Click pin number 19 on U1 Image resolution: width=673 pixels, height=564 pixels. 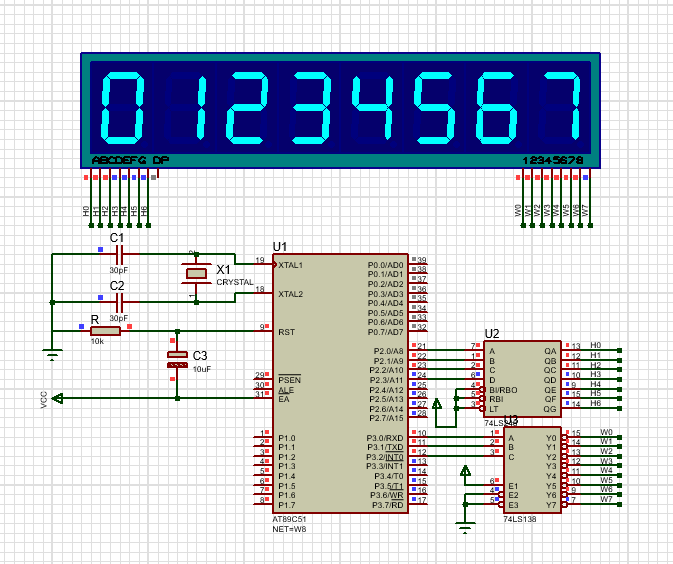coord(260,260)
